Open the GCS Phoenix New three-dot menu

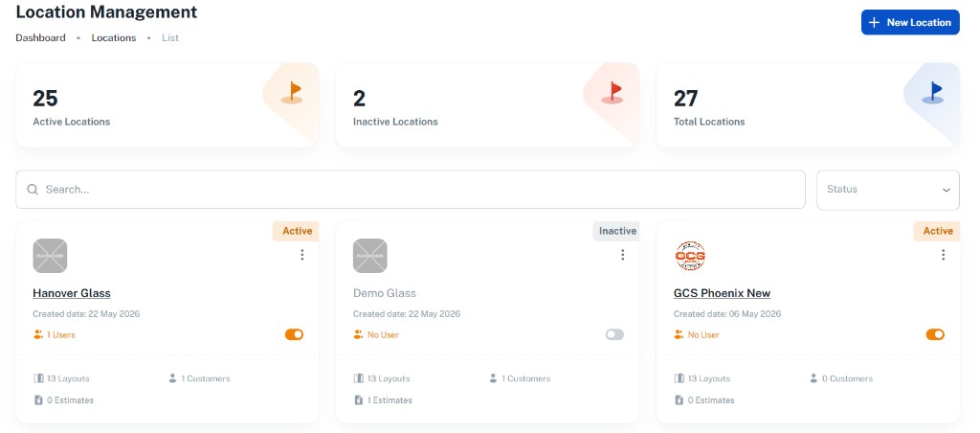click(x=943, y=255)
